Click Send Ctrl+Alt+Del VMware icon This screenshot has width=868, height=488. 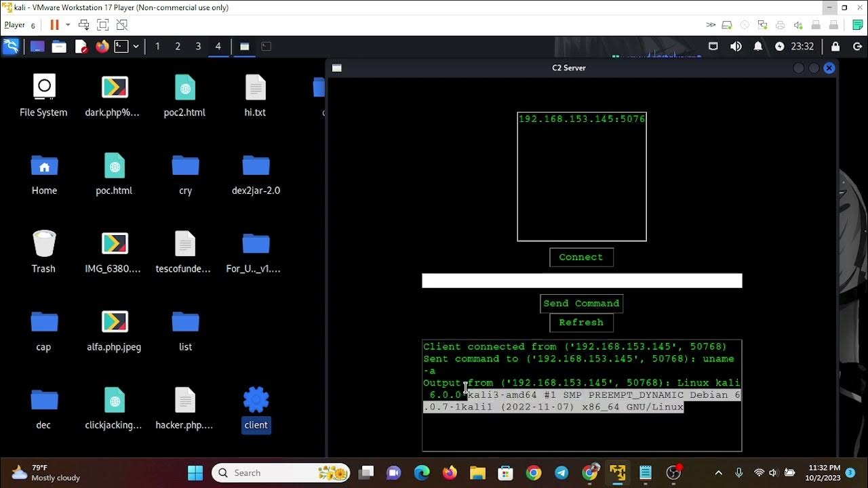tap(84, 25)
